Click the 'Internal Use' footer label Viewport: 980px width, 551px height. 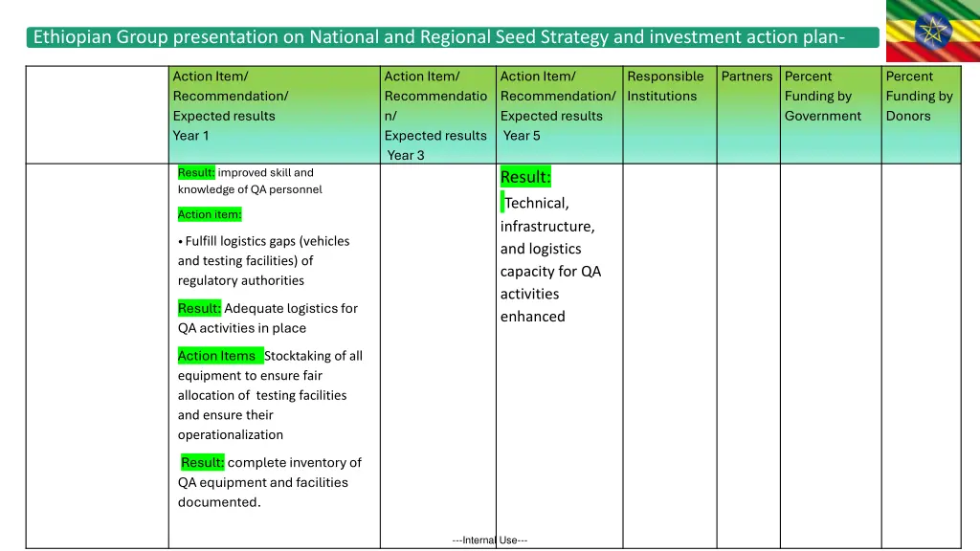pyautogui.click(x=489, y=540)
